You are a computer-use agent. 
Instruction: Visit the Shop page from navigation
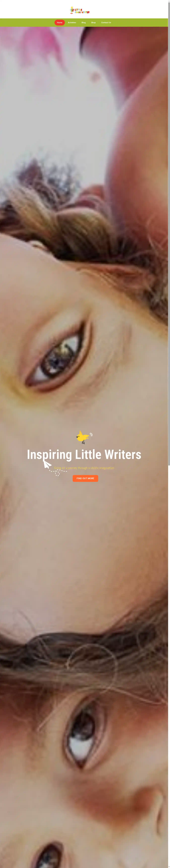coord(93,23)
